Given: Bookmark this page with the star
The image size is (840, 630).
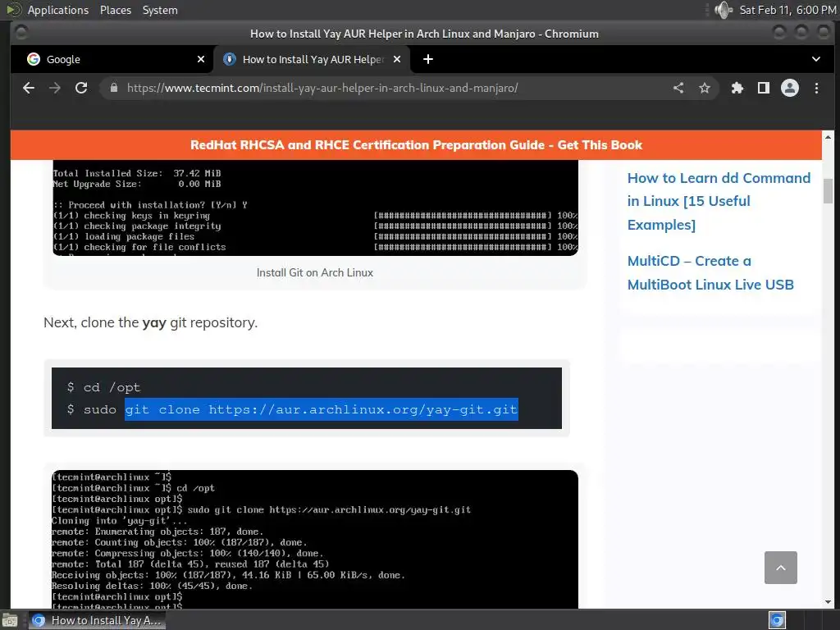Looking at the screenshot, I should click(705, 88).
